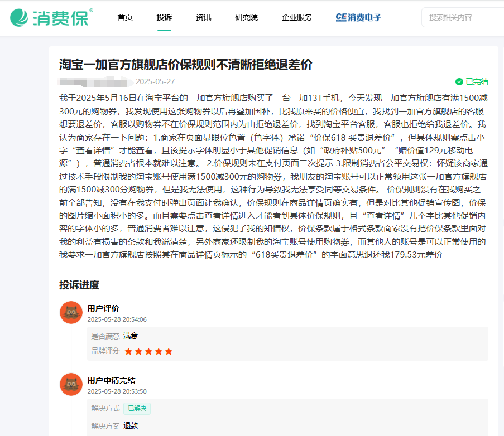Click timestamp 2025-05-28 20:53:50
The width and height of the screenshot is (504, 436).
click(x=117, y=391)
